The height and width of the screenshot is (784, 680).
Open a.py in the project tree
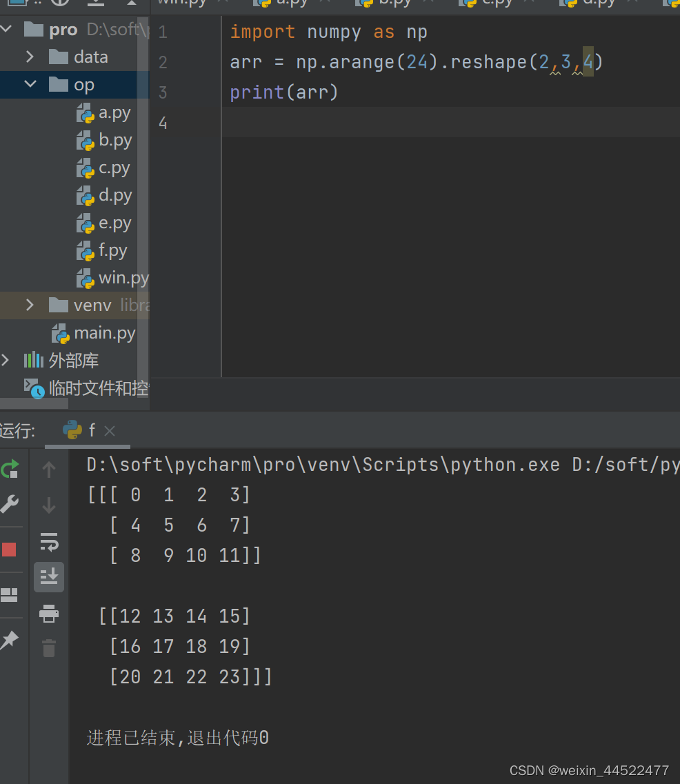pyautogui.click(x=103, y=113)
